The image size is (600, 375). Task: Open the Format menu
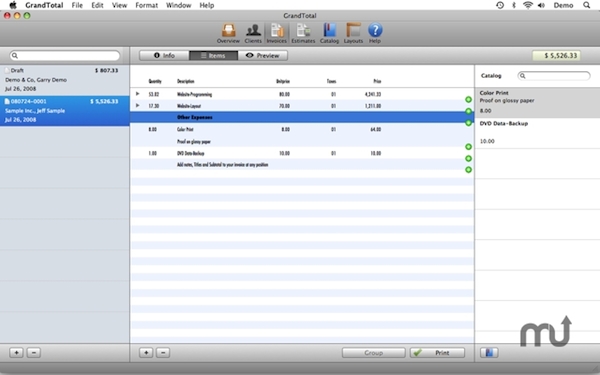point(147,5)
